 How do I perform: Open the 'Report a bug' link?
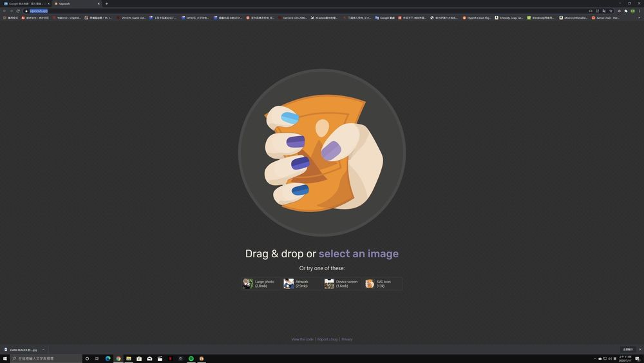tap(327, 339)
